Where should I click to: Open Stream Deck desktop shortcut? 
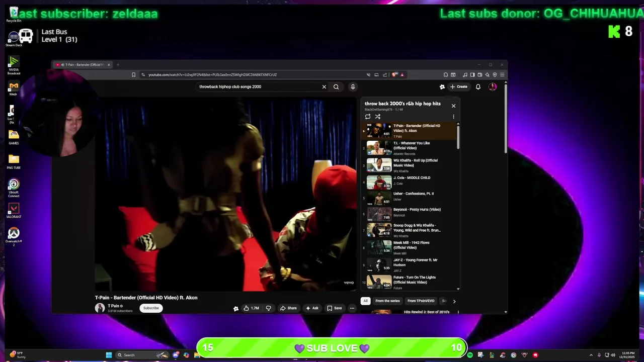[x=14, y=39]
